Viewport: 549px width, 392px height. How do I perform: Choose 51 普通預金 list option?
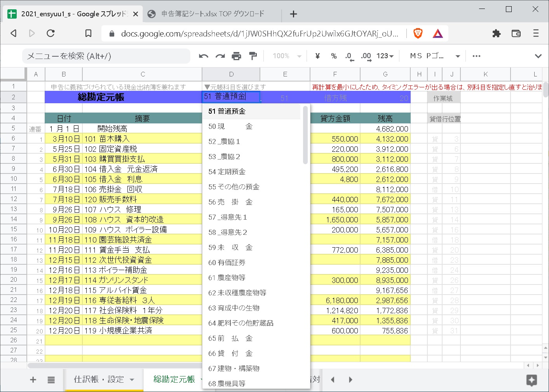(251, 111)
